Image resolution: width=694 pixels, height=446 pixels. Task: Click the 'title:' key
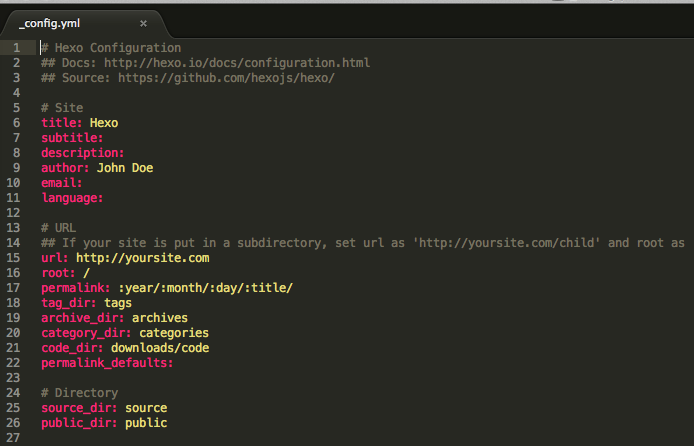62,123
